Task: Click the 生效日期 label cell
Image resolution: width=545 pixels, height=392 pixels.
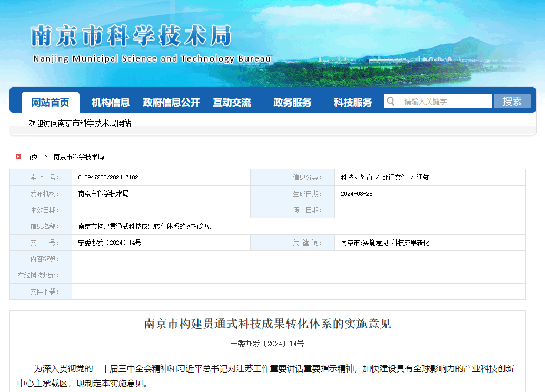Action: tap(41, 210)
